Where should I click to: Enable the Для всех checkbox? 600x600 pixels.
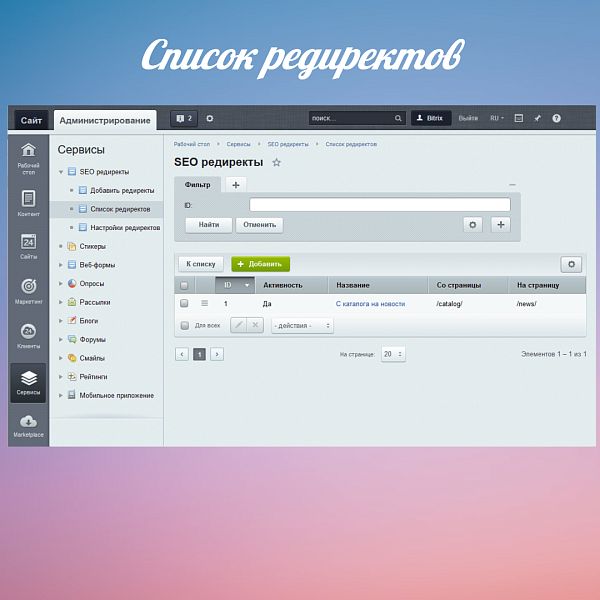[184, 325]
